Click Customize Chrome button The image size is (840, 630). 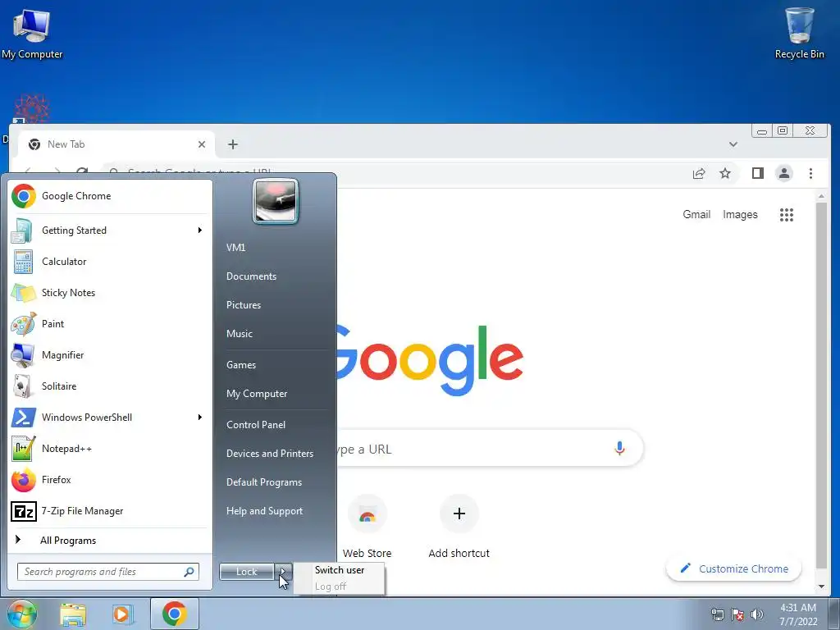coord(734,569)
